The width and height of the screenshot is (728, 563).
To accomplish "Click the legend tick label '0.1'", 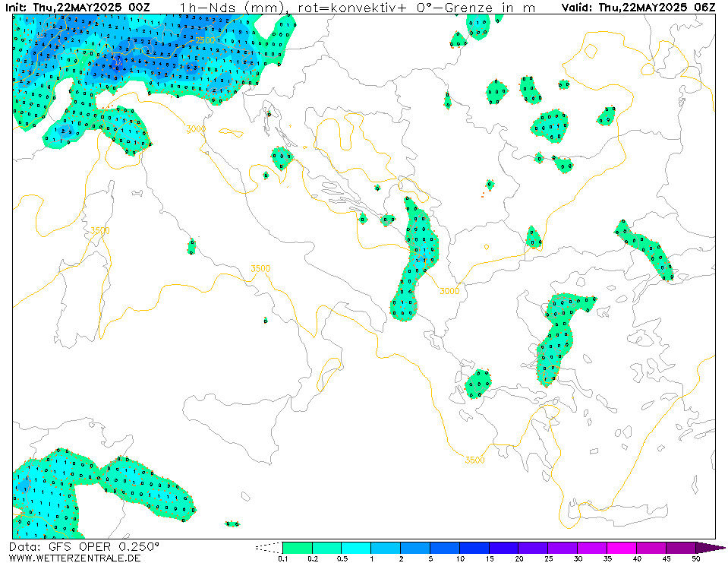I will pyautogui.click(x=282, y=558).
